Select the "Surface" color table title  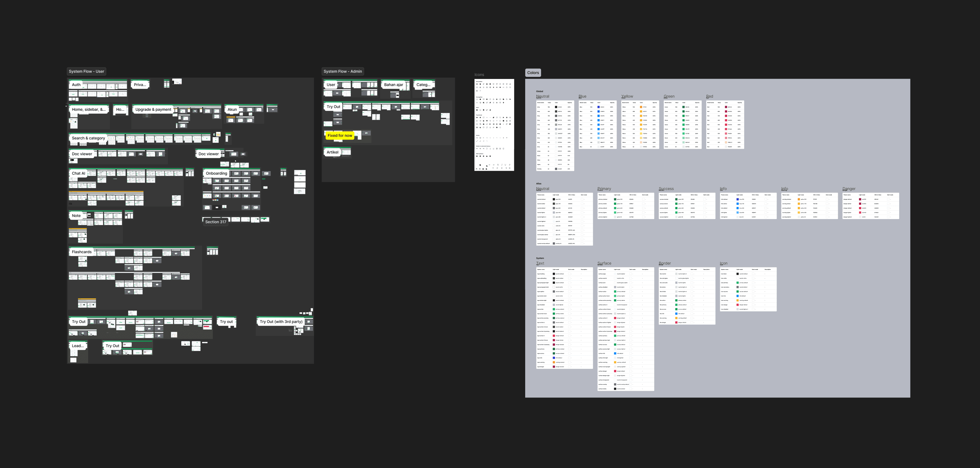tap(604, 263)
